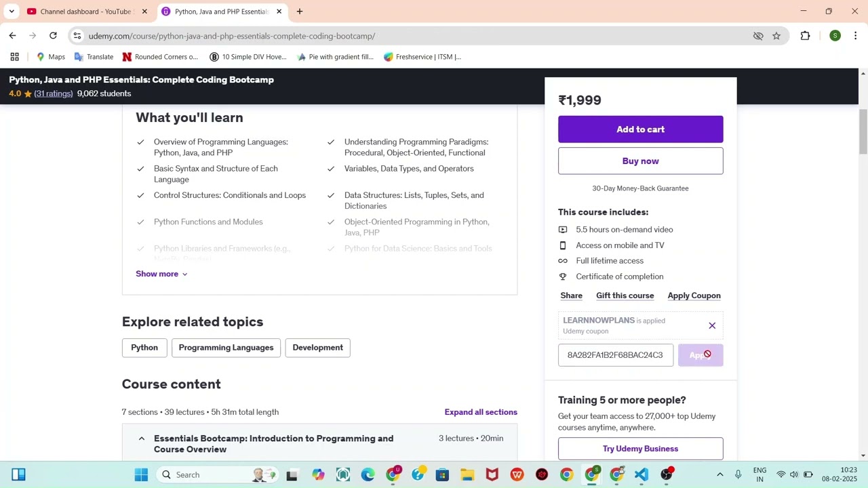Open Task View on the taskbar
This screenshot has width=868, height=488.
point(292,474)
